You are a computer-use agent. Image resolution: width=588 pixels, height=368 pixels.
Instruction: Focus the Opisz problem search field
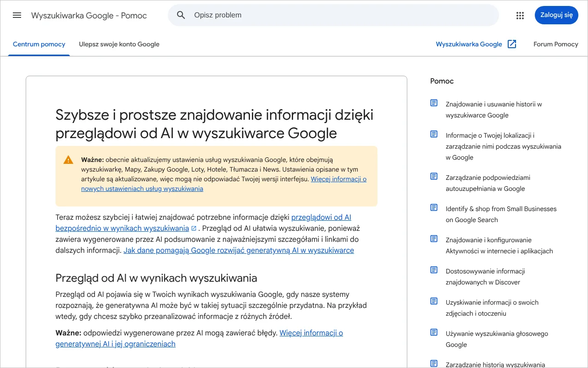point(333,15)
